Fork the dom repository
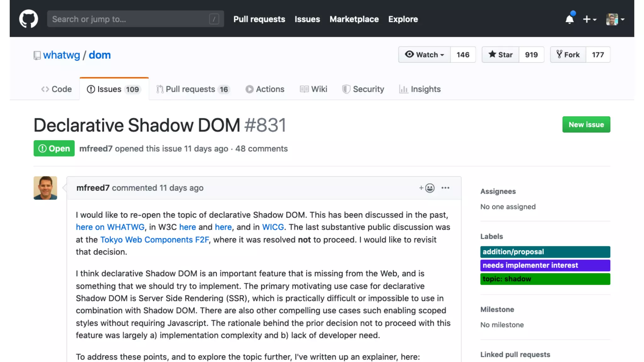The height and width of the screenshot is (362, 644). click(x=568, y=55)
